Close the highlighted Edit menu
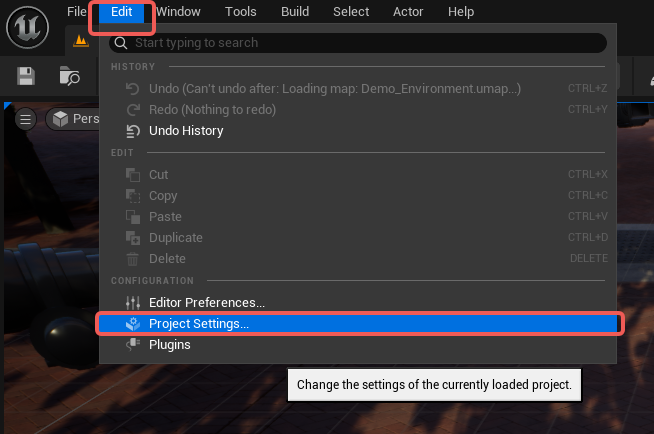 121,12
